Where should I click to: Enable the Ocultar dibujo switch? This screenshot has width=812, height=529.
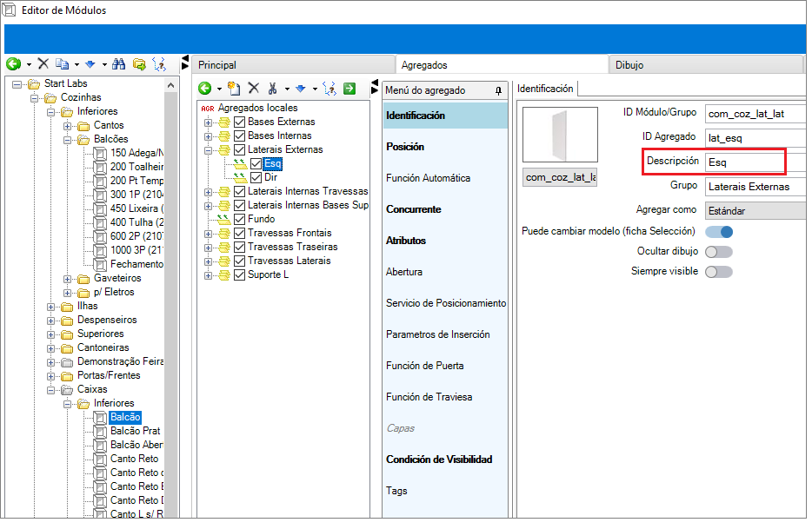[x=719, y=252]
